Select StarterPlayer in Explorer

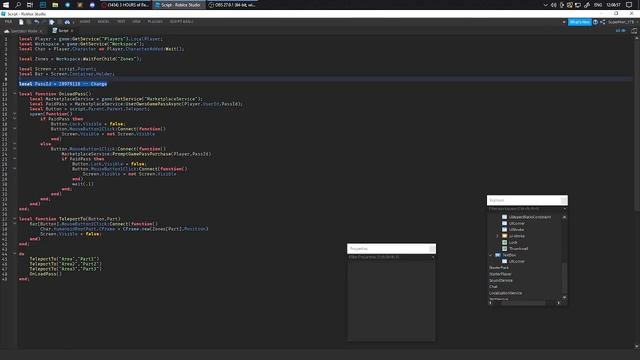click(x=500, y=274)
